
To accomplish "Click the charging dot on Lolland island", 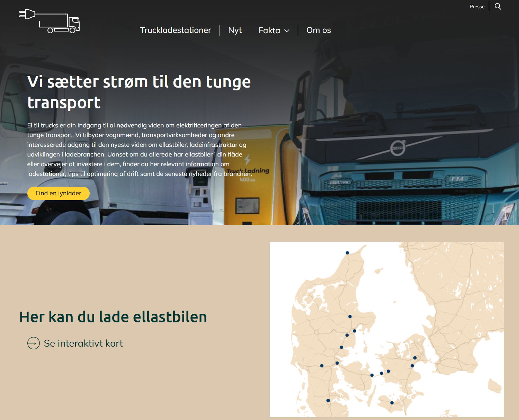I will tap(392, 403).
